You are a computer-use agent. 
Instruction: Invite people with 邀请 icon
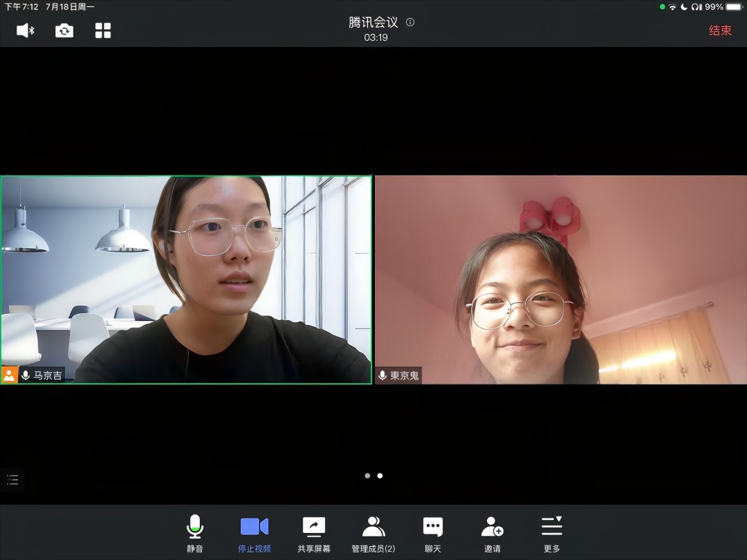[492, 534]
